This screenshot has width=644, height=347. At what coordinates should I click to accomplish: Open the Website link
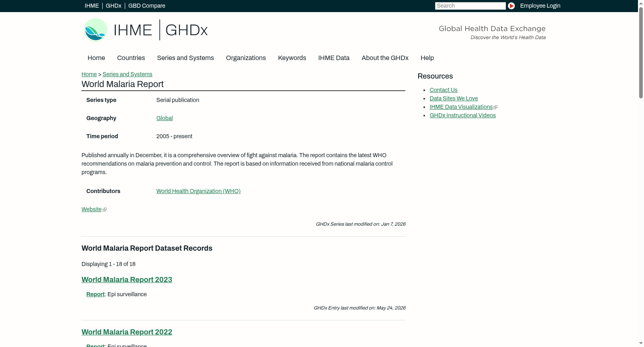click(91, 209)
